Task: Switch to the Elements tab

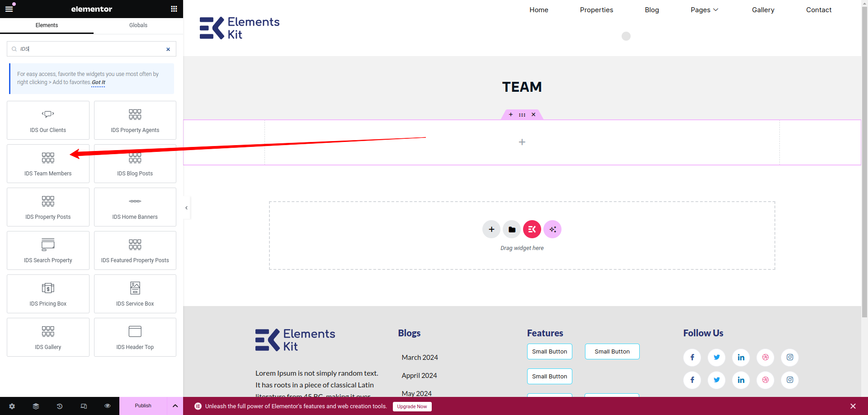Action: click(x=47, y=25)
